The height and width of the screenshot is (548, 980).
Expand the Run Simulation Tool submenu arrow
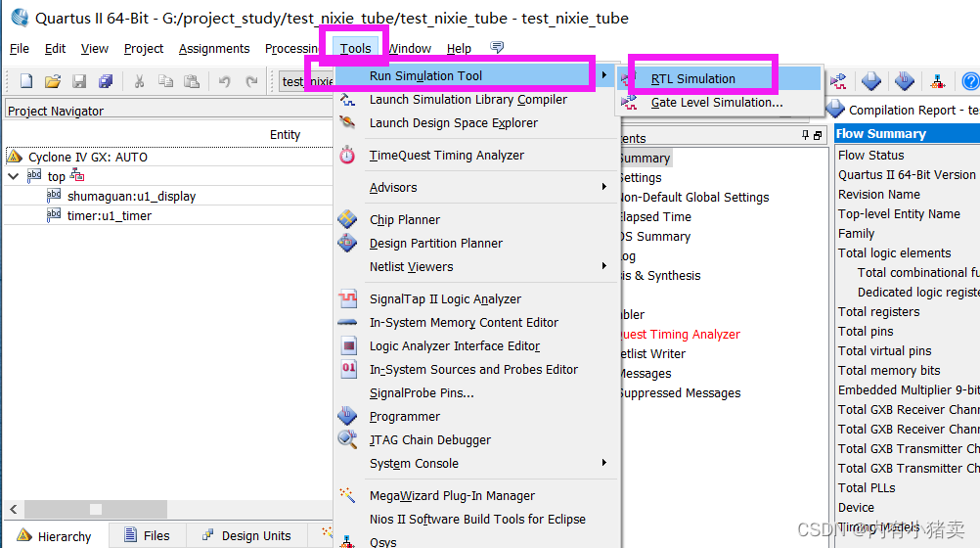pos(603,75)
